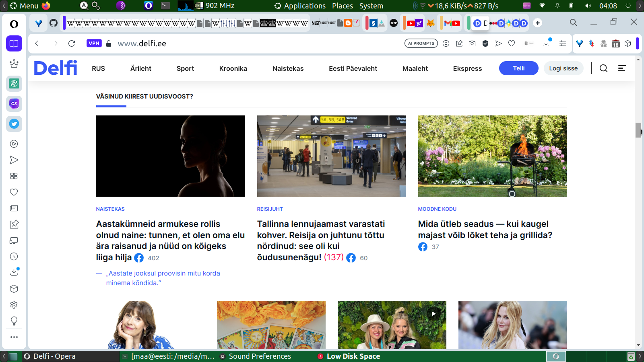
Task: Open the Kroonika section
Action: tap(233, 68)
